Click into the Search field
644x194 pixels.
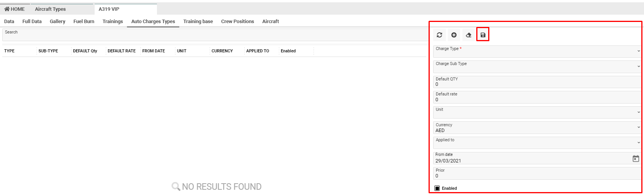click(x=214, y=35)
